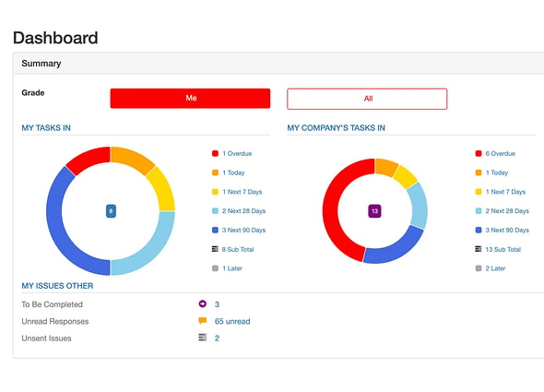Click the list icon beside Unsent Issues
The width and height of the screenshot is (544, 392).
tap(203, 338)
